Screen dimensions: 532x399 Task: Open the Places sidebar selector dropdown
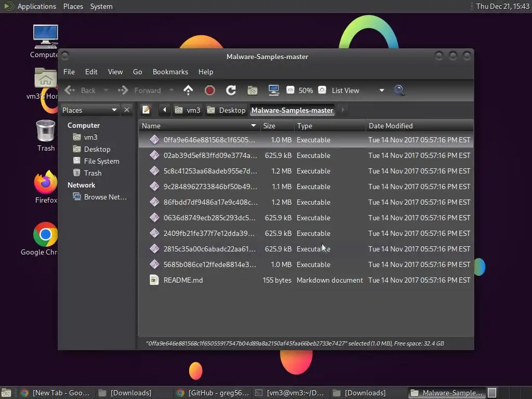tap(90, 110)
